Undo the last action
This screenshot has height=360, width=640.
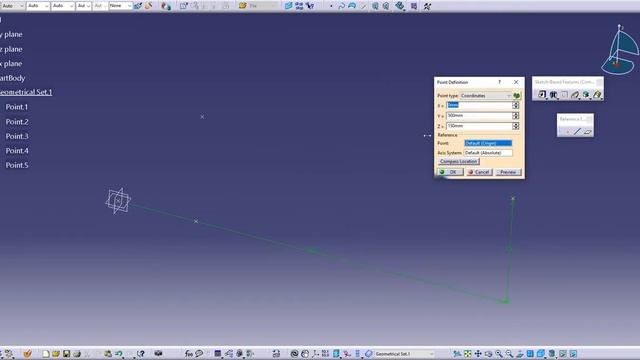tap(119, 353)
